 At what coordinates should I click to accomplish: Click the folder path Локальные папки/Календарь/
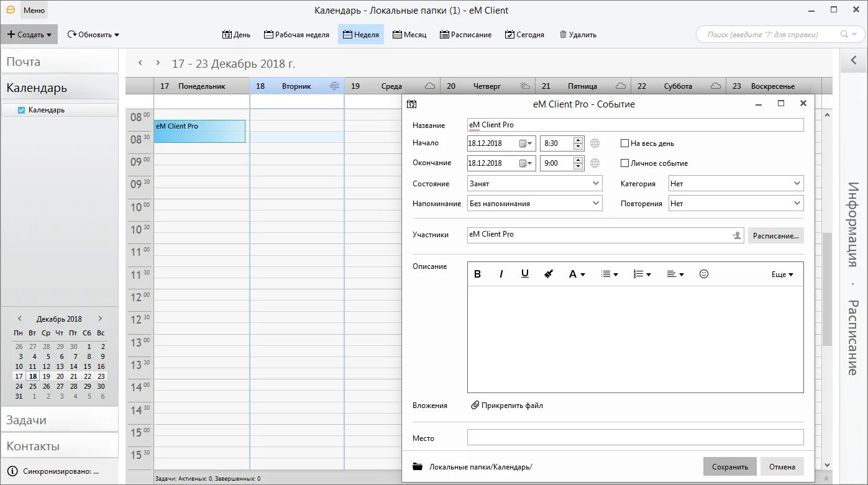pyautogui.click(x=481, y=467)
